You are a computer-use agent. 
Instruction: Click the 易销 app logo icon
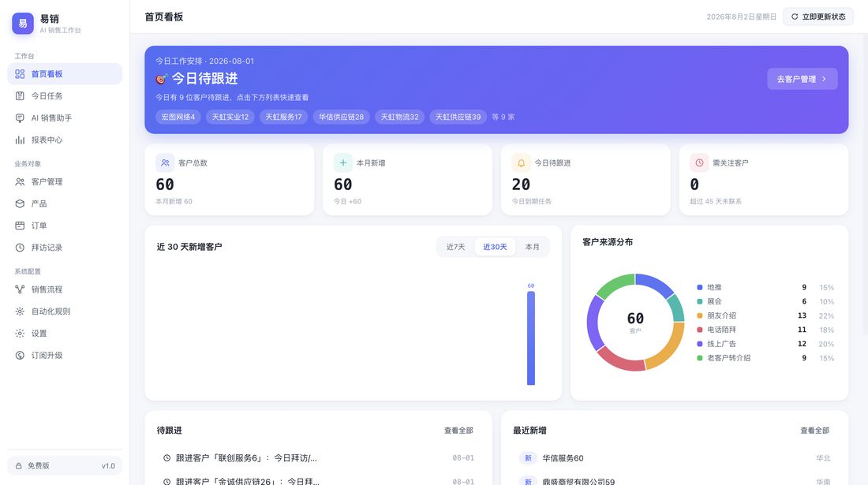coord(23,23)
